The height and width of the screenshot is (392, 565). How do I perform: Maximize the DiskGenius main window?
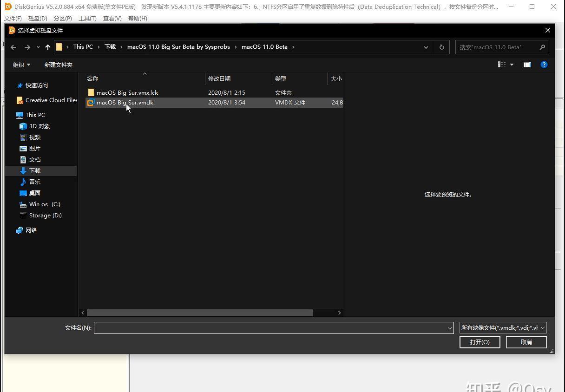click(x=532, y=7)
